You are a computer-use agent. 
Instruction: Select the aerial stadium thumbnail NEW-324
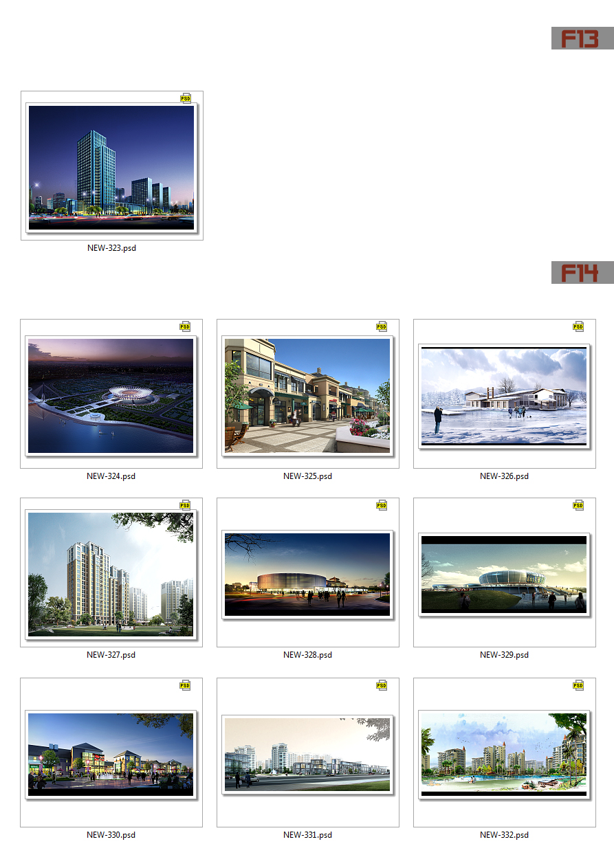coord(111,396)
